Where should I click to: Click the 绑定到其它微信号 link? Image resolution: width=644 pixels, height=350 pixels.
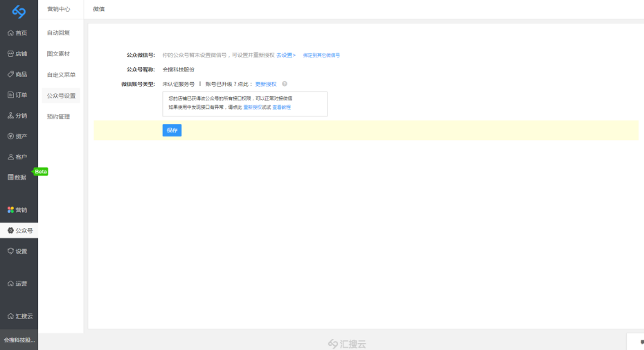tap(321, 55)
